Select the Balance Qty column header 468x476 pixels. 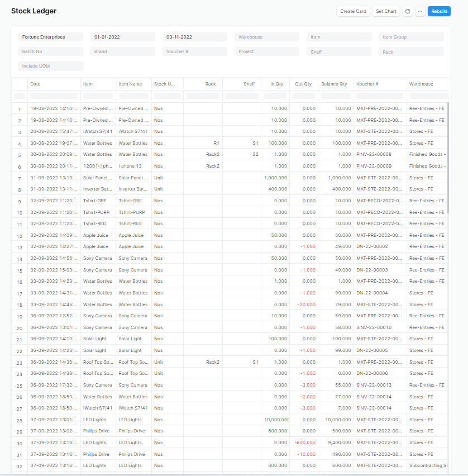tap(335, 84)
